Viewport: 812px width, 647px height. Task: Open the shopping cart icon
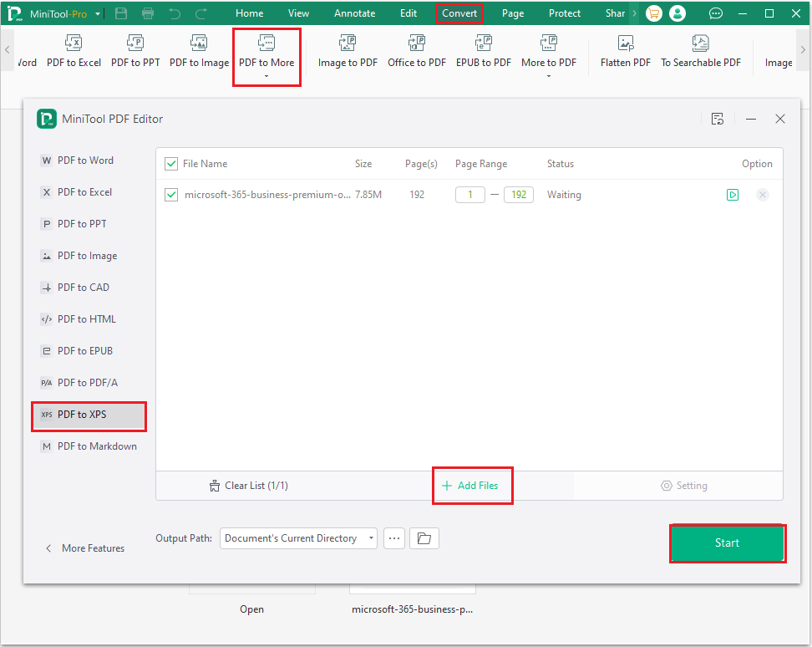click(x=654, y=13)
